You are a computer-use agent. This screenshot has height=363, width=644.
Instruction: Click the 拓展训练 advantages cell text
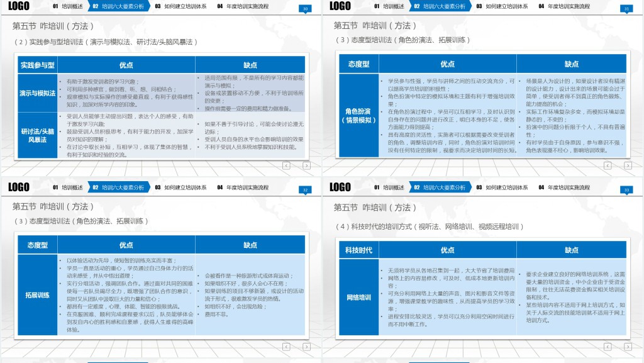126,295
